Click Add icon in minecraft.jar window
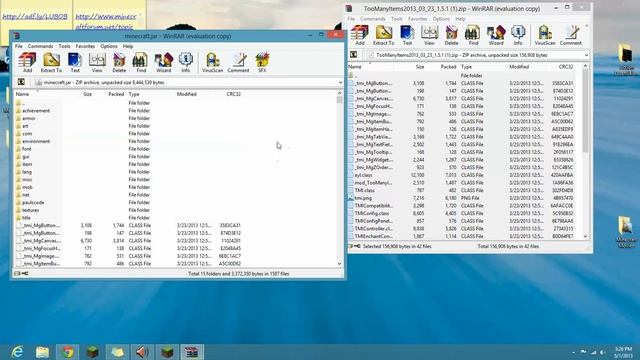Viewport: 640px width, 360px height. click(27, 62)
